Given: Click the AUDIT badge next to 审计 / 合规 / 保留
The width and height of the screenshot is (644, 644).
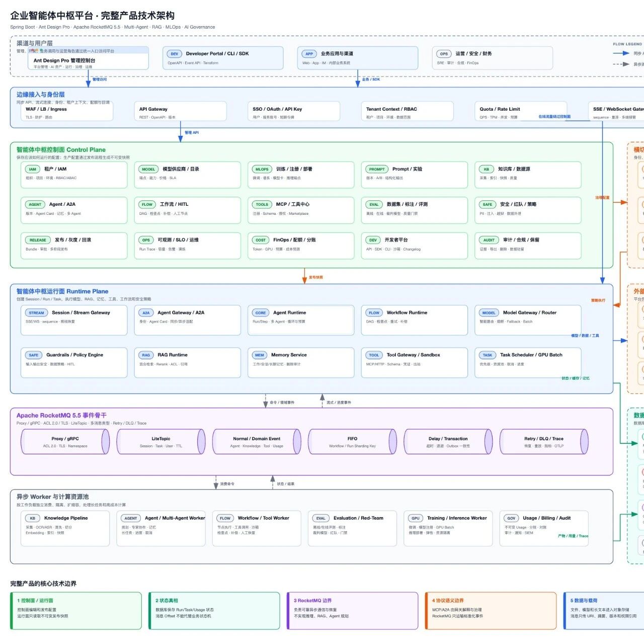Looking at the screenshot, I should (x=489, y=240).
